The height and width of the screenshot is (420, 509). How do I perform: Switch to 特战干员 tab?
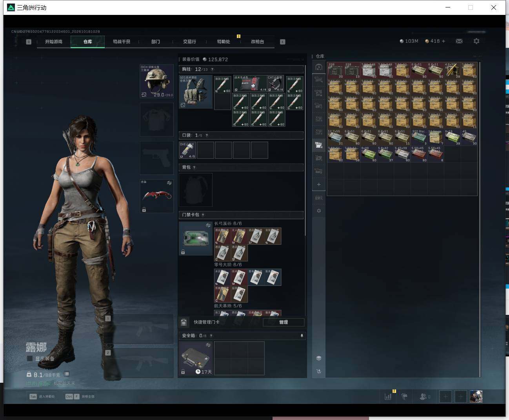click(122, 42)
